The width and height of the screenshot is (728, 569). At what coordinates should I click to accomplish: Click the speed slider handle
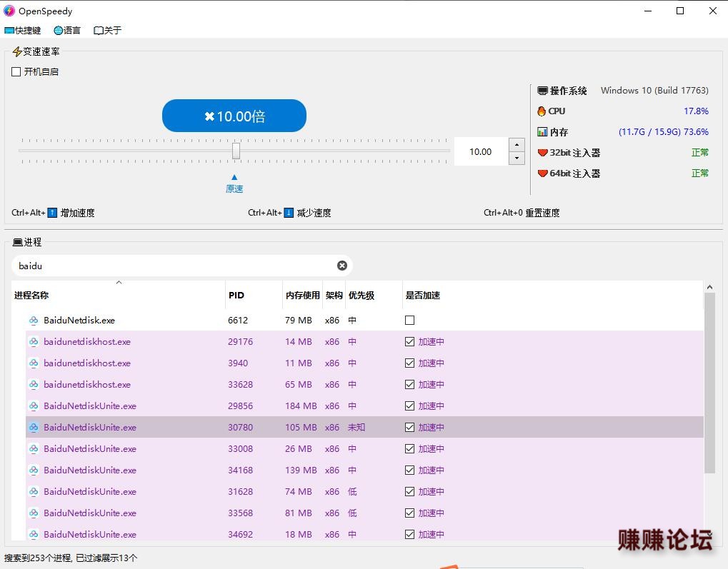(236, 151)
